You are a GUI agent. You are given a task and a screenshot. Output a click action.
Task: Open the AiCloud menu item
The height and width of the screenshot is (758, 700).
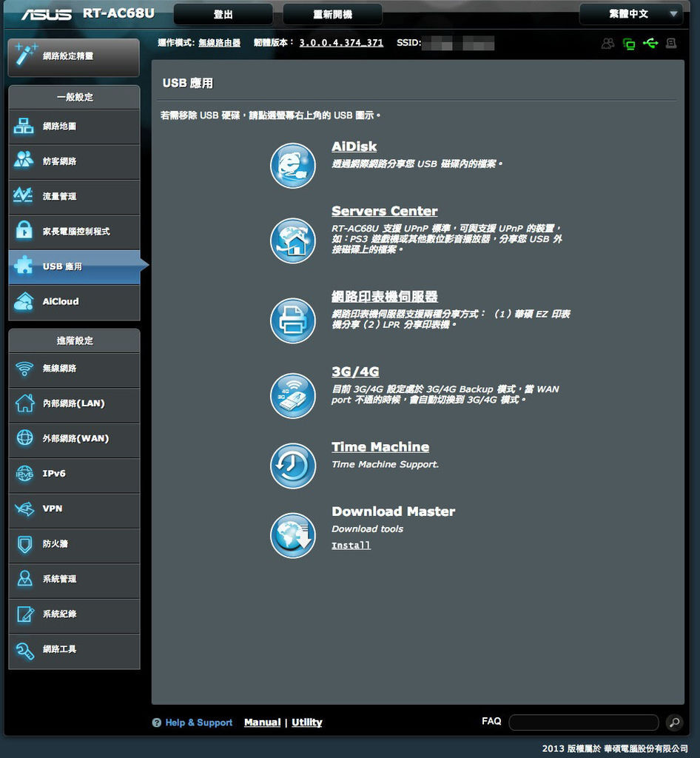[75, 302]
